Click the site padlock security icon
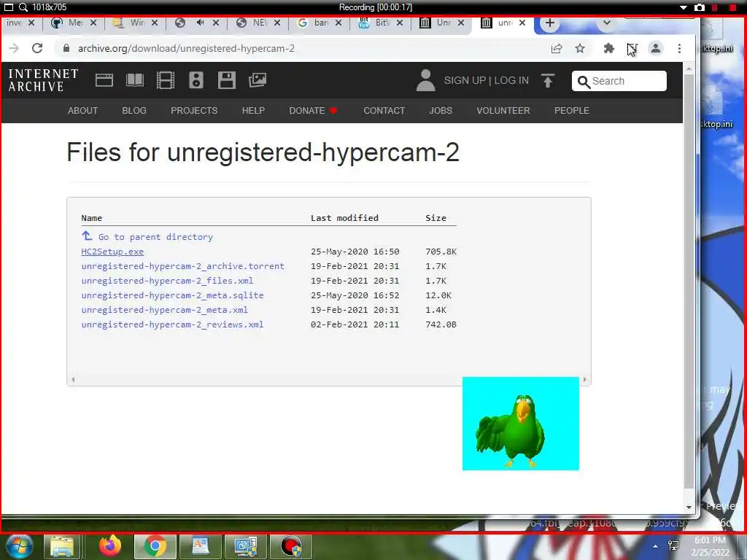Image resolution: width=747 pixels, height=560 pixels. pos(66,48)
